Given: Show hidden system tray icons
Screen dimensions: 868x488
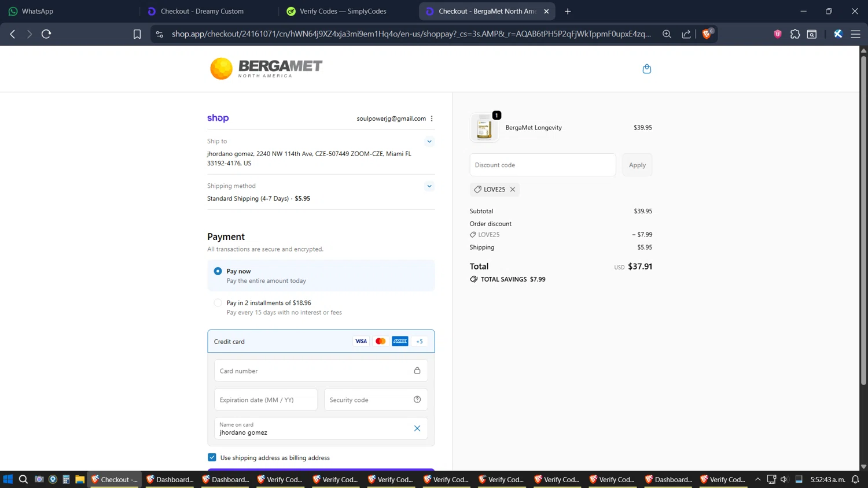Looking at the screenshot, I should (x=757, y=479).
